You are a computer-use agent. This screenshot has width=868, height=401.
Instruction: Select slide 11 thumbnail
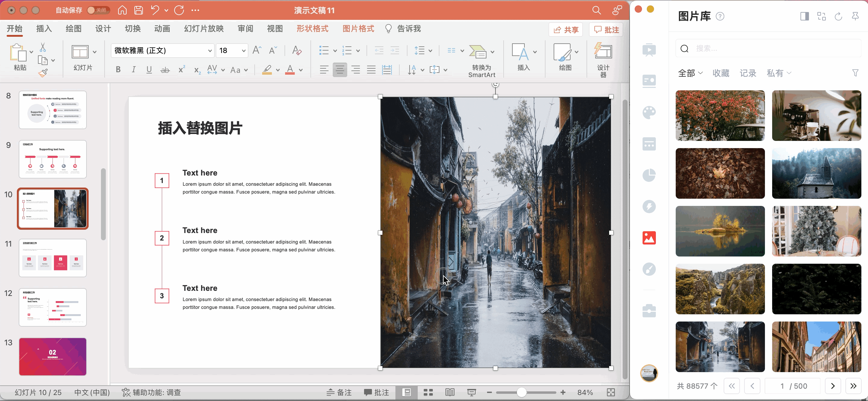point(52,258)
